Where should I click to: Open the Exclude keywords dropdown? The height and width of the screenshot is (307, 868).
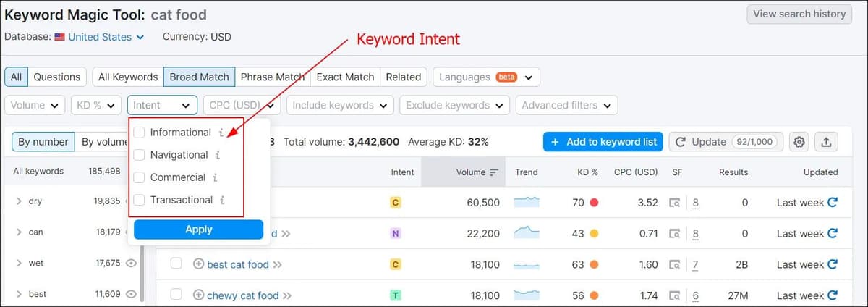[x=454, y=105]
